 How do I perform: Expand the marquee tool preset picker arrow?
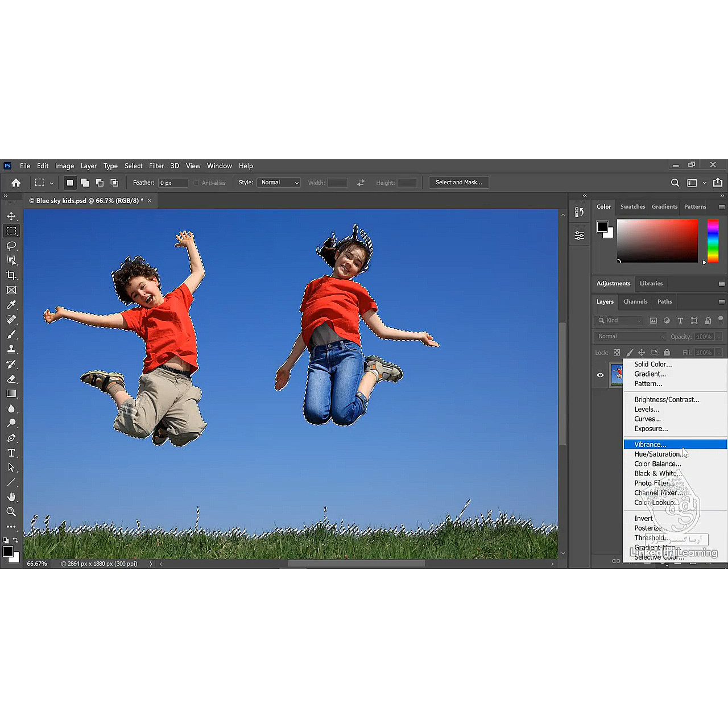tap(52, 183)
